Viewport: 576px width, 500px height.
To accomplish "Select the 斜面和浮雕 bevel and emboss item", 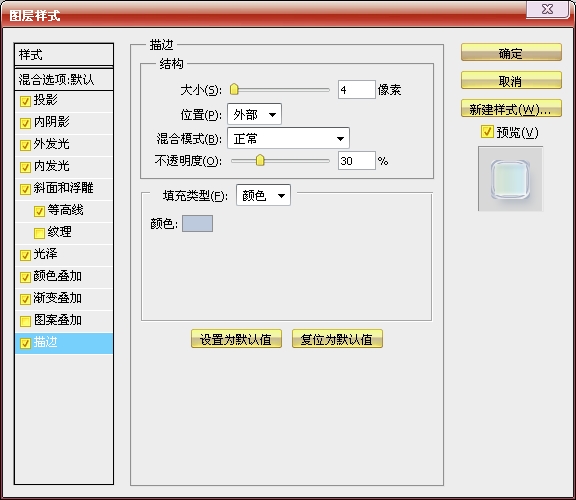I will click(64, 188).
